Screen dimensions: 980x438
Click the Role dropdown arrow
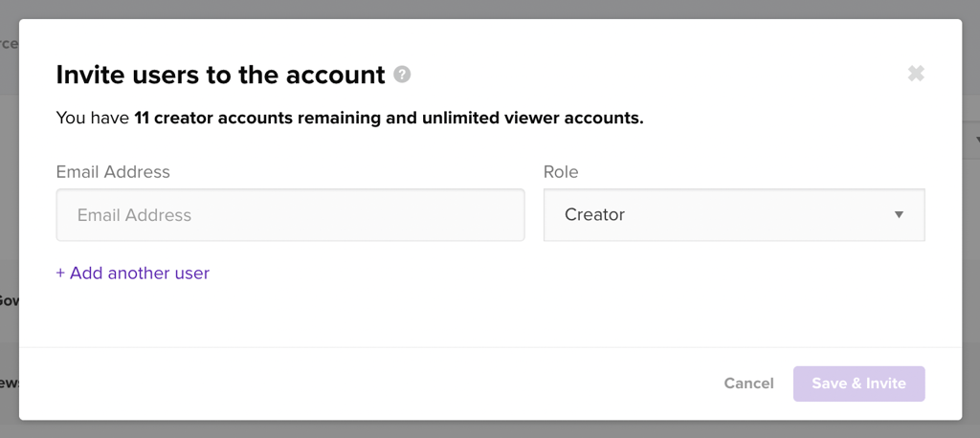click(899, 215)
